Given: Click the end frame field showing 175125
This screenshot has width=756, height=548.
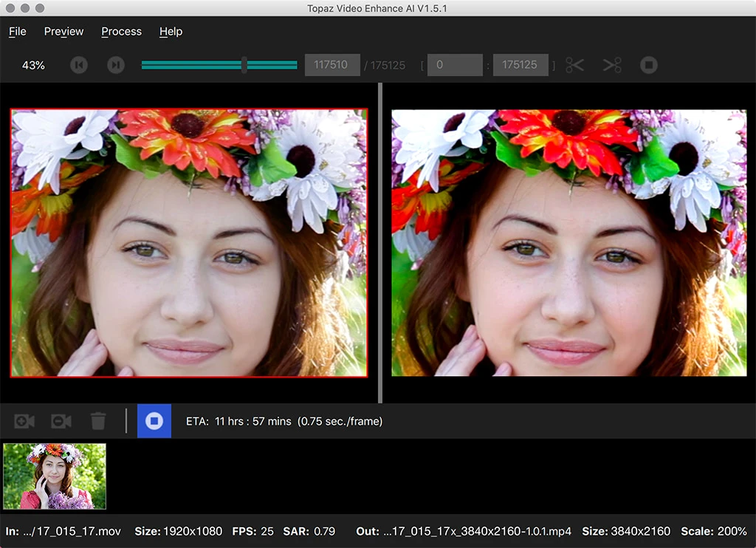Looking at the screenshot, I should pos(520,65).
